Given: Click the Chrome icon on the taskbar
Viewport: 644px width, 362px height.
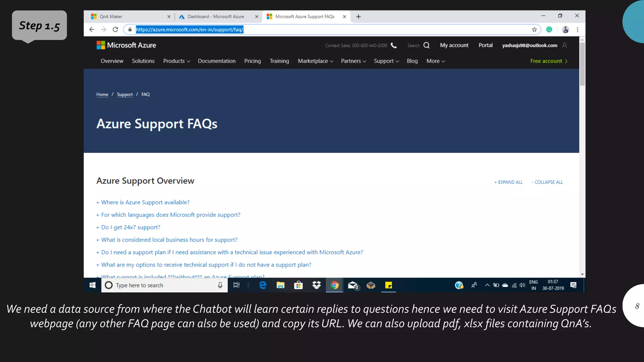Looking at the screenshot, I should [335, 285].
